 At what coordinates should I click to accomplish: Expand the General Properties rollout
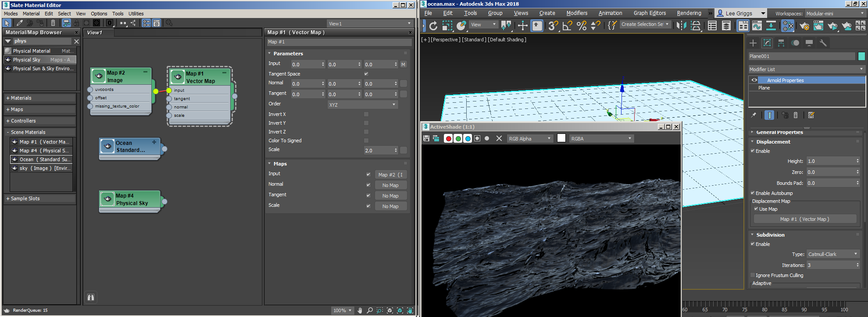point(779,132)
